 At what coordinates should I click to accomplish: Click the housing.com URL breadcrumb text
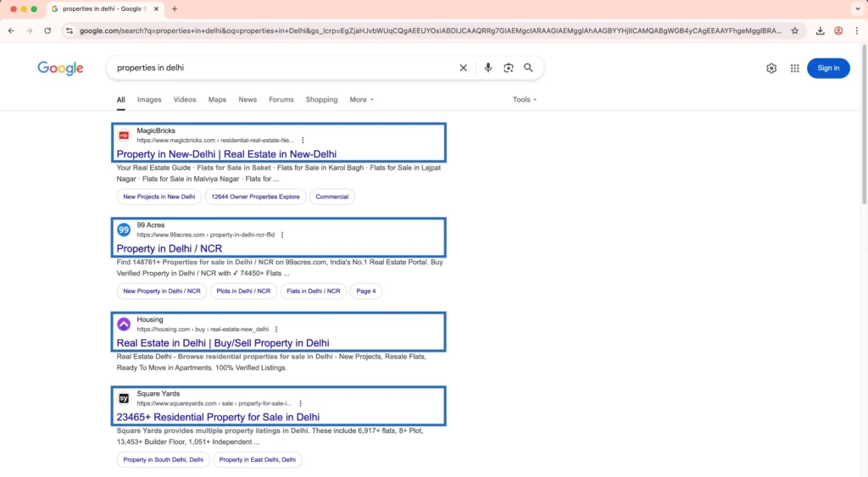[203, 330]
